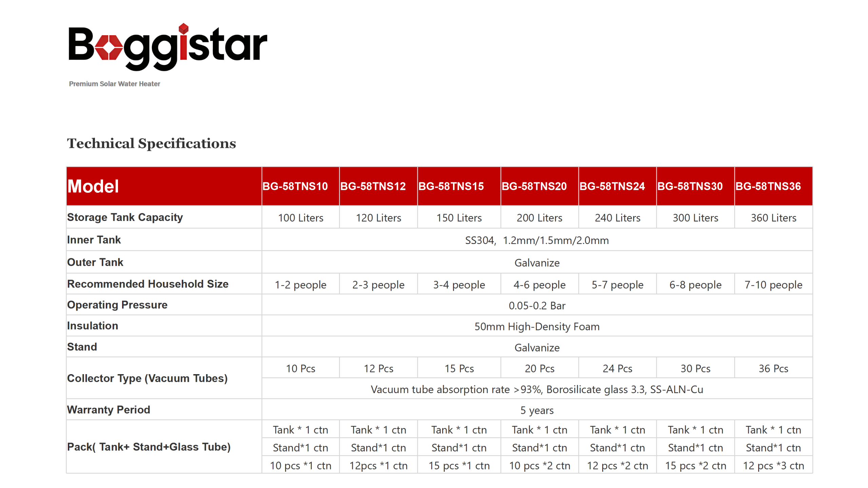Screen dimensions: 868x488
Task: Click the 24 Pcs collector cell
Action: click(617, 368)
